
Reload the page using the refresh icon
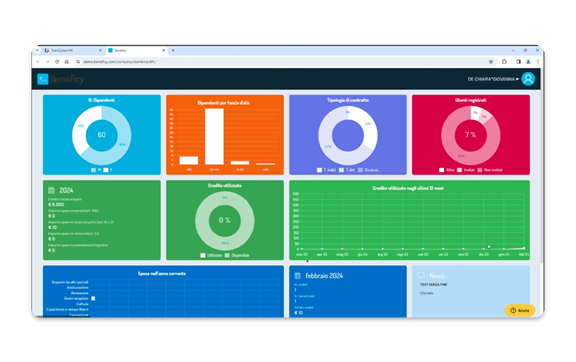coord(57,62)
